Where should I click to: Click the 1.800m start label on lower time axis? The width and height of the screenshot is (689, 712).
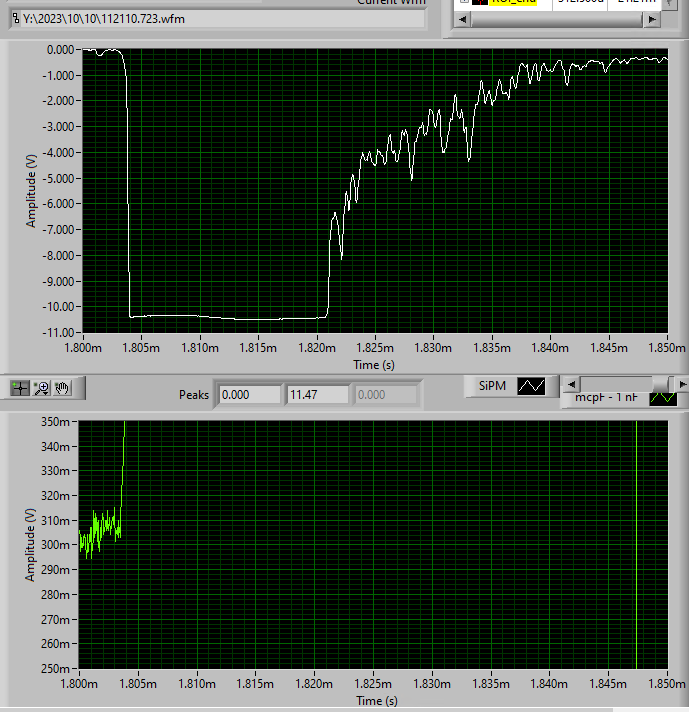point(79,684)
